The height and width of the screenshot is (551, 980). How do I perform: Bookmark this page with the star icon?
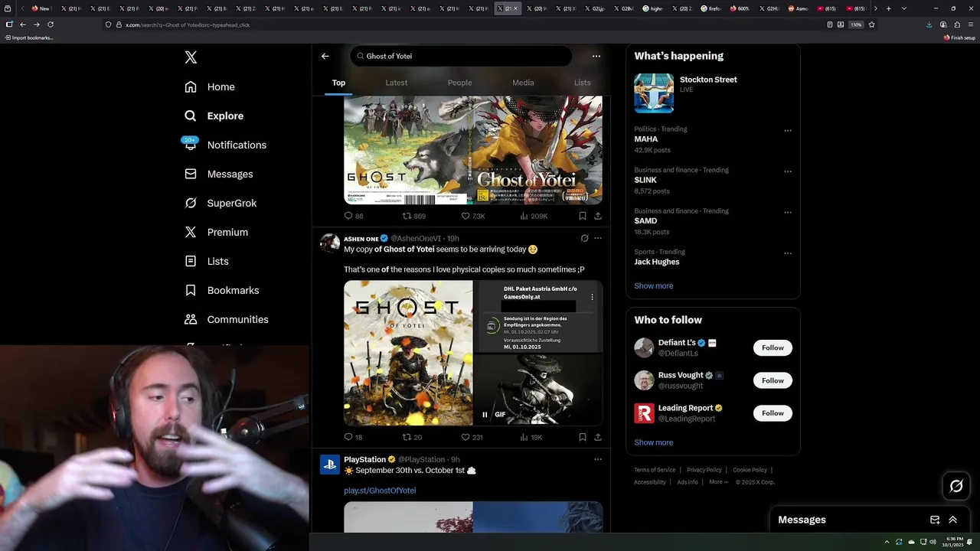tap(871, 24)
